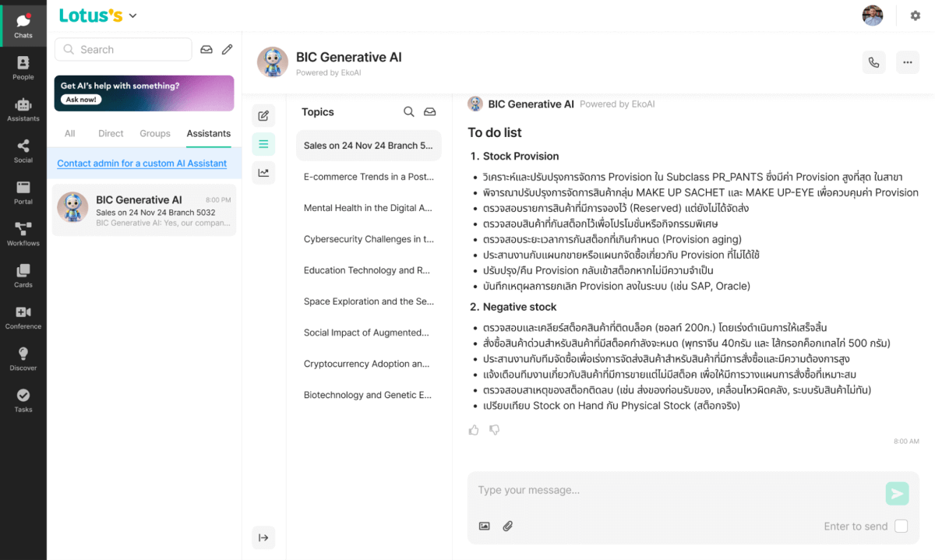Send the message with arrow button
Image resolution: width=935 pixels, height=560 pixels.
[897, 493]
